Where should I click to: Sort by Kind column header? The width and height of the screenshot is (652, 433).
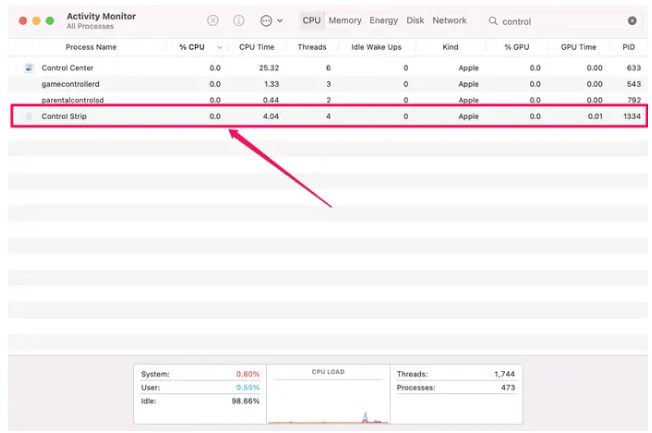[450, 47]
